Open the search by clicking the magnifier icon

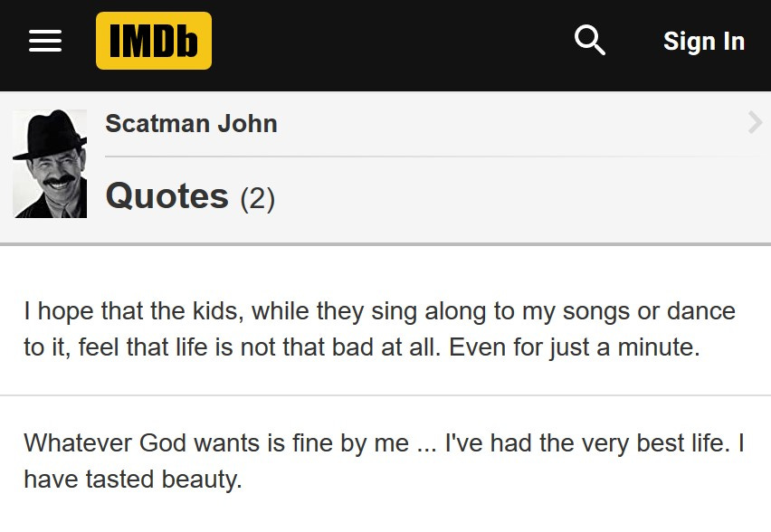pos(588,40)
